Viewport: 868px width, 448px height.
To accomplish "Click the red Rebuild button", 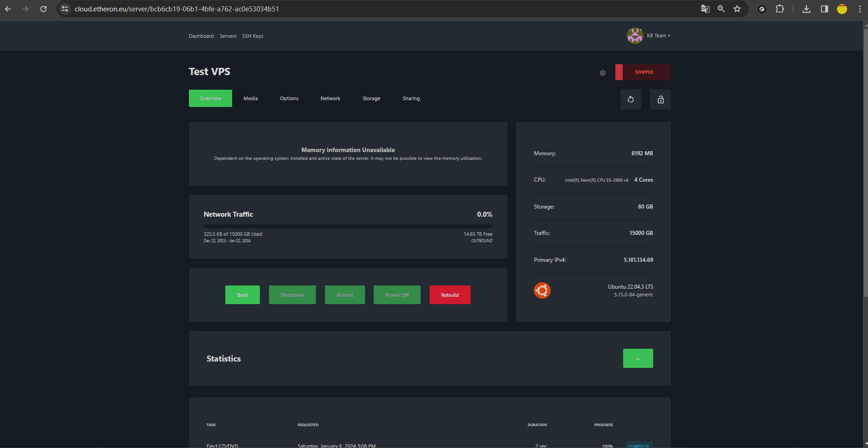I will point(450,295).
